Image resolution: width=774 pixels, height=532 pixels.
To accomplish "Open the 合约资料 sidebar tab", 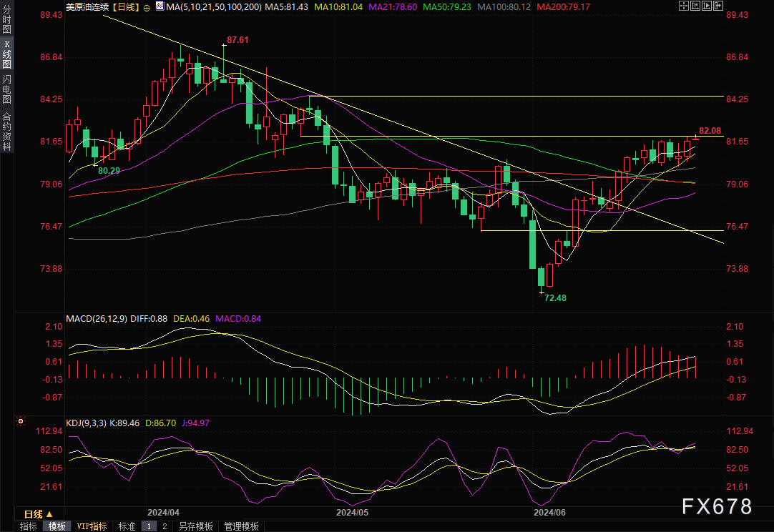I will pyautogui.click(x=6, y=131).
